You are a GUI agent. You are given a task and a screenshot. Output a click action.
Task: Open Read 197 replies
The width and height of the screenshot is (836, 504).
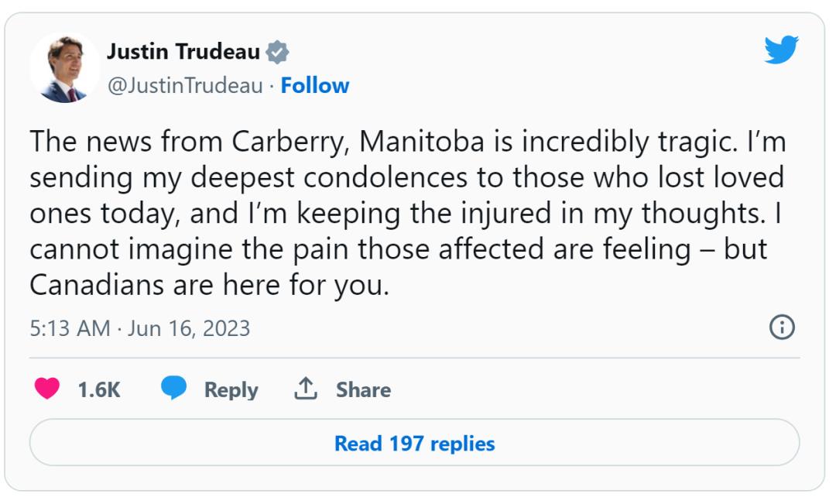pos(414,443)
